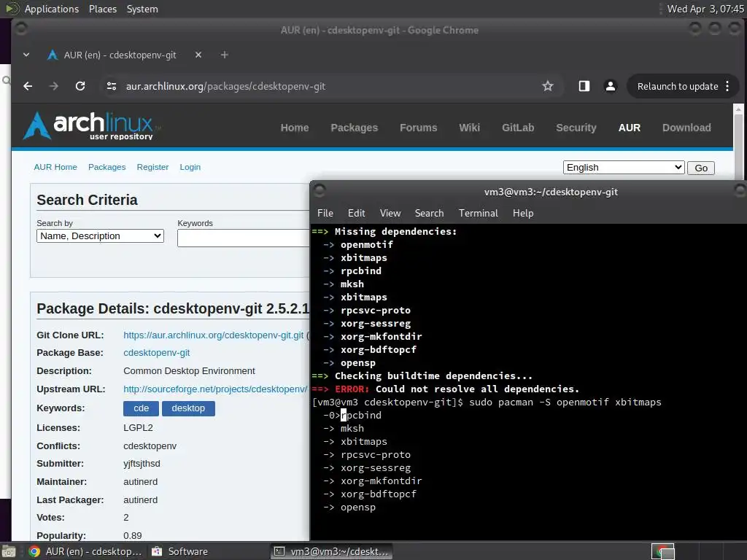Open AUR in Arch navigation
This screenshot has height=560, width=747.
pyautogui.click(x=630, y=128)
